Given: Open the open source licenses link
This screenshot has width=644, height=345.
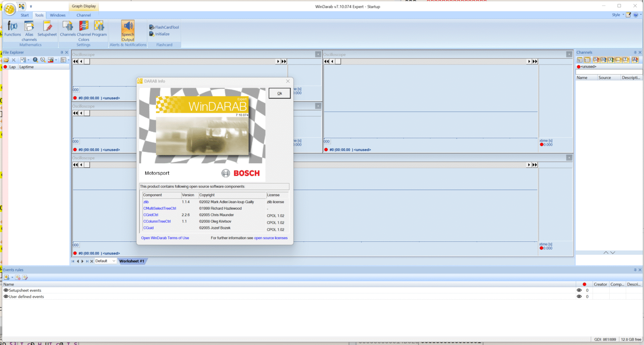Looking at the screenshot, I should pyautogui.click(x=271, y=238).
